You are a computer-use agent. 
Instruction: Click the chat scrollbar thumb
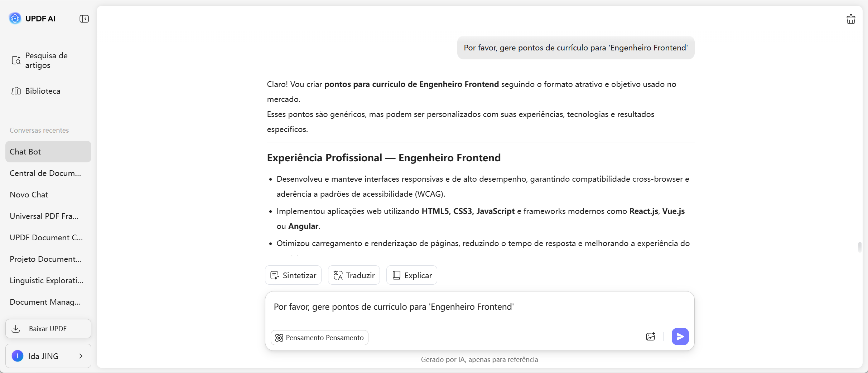pyautogui.click(x=859, y=247)
